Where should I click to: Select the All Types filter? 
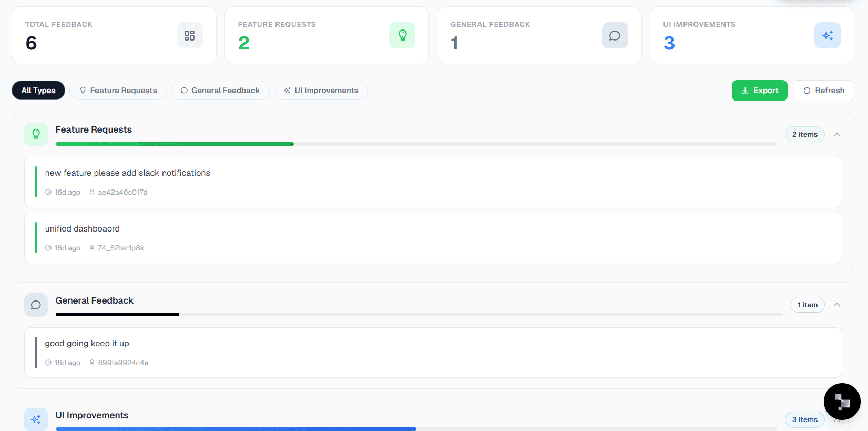[38, 90]
